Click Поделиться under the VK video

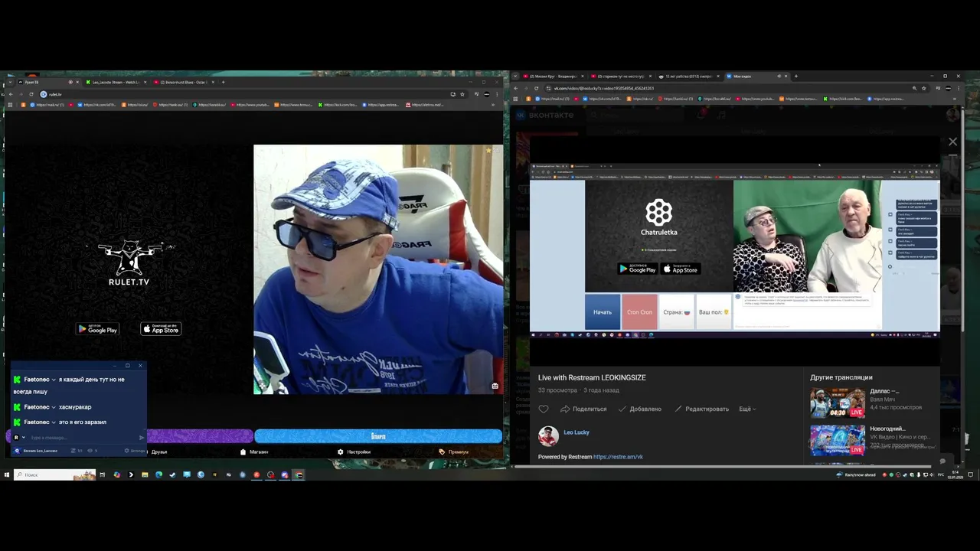click(583, 409)
